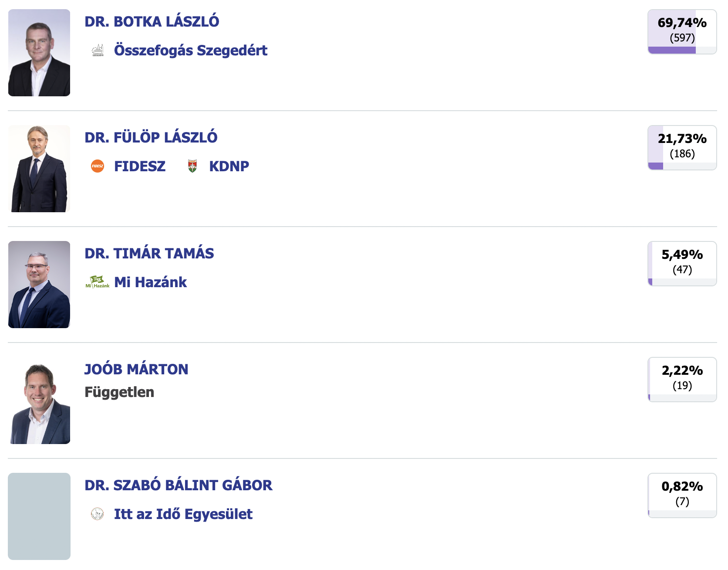Open Dr. Botka László's portrait photo
Screen dimensions: 728x570
pos(39,53)
